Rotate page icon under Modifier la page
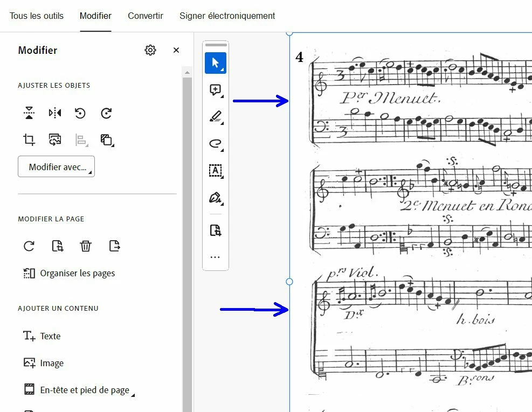532x412 pixels. click(29, 246)
